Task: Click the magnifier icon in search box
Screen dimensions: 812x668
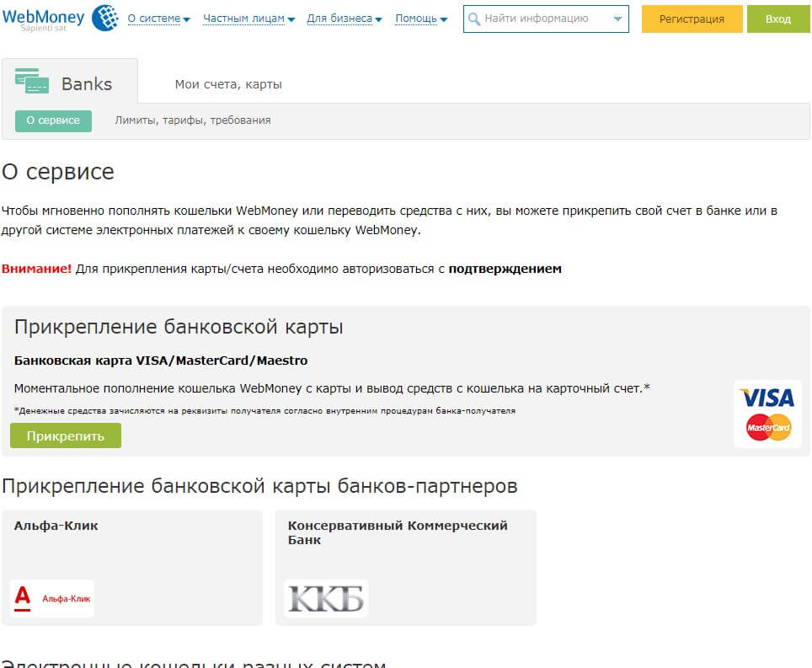Action: click(x=473, y=19)
